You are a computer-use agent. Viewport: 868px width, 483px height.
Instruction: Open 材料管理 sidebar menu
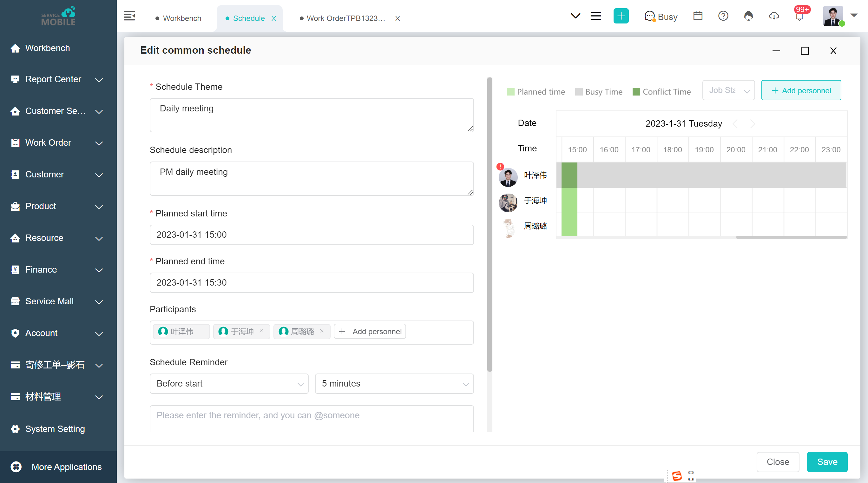click(x=58, y=397)
